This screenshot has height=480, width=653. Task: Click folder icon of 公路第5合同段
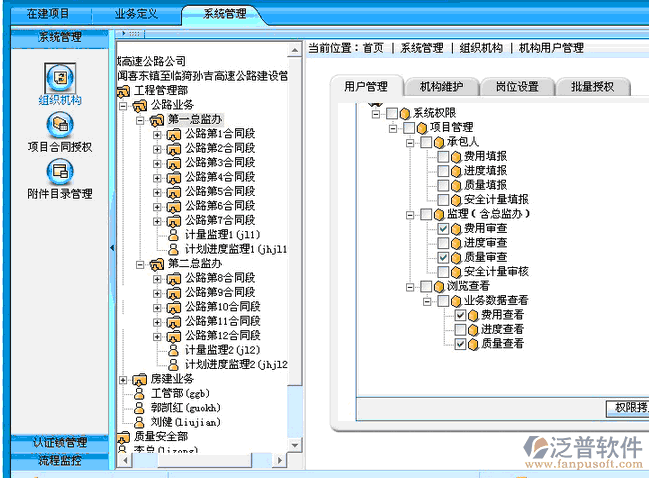(x=174, y=192)
